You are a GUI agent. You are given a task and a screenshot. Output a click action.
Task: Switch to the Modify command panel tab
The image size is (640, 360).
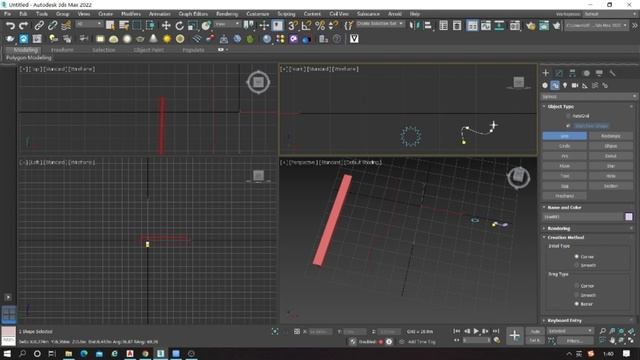click(559, 73)
